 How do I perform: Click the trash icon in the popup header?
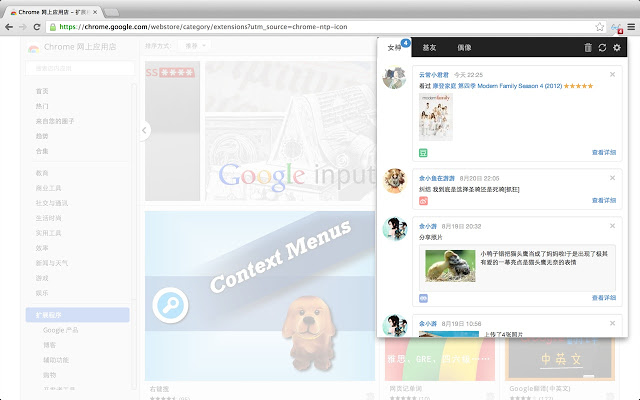click(588, 48)
